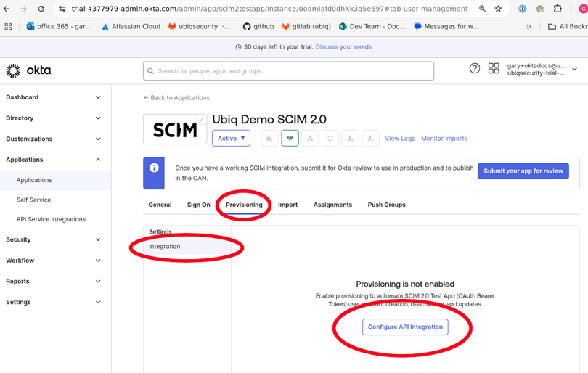Click the first grey user provisioning icon
Image resolution: width=588 pixels, height=373 pixels.
coord(310,139)
